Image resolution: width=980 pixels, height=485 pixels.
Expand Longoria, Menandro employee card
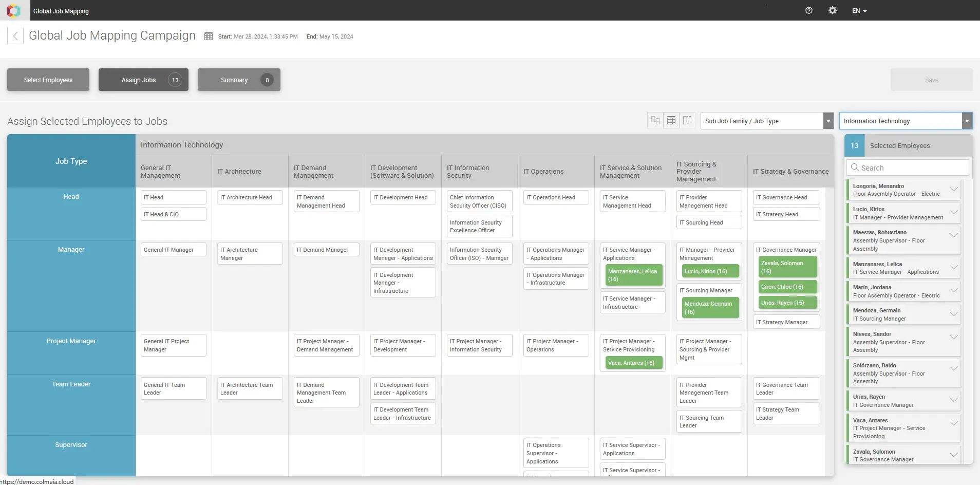point(953,190)
